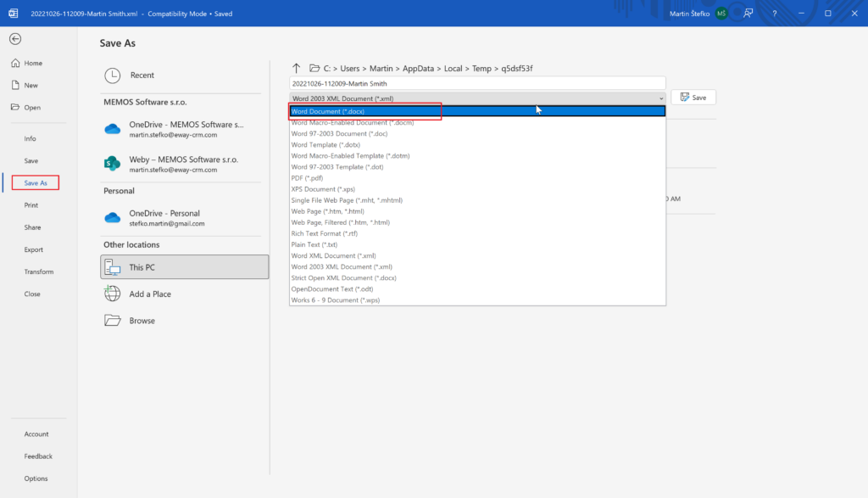Choose Plain Text (*.txt)
Image resolution: width=868 pixels, height=498 pixels.
click(477, 244)
